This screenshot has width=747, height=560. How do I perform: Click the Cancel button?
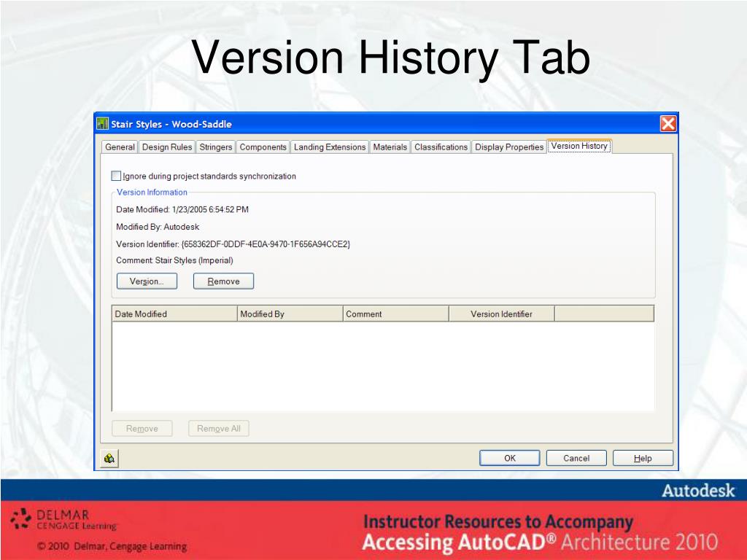576,458
